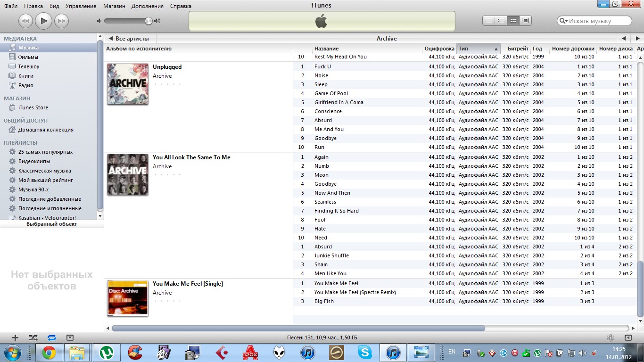644x362 pixels.
Task: Open the Правка menu
Action: [x=33, y=6]
